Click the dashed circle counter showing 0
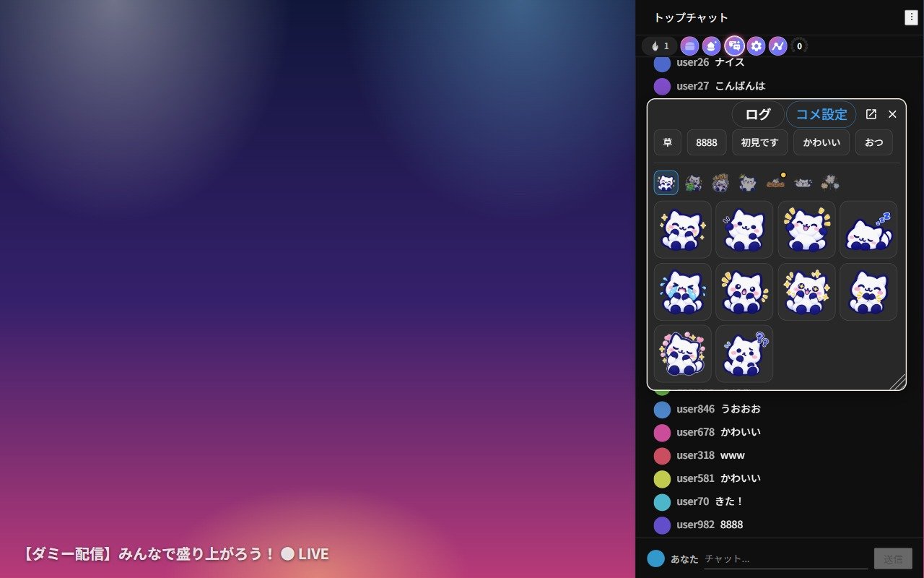Image resolution: width=924 pixels, height=578 pixels. point(799,46)
